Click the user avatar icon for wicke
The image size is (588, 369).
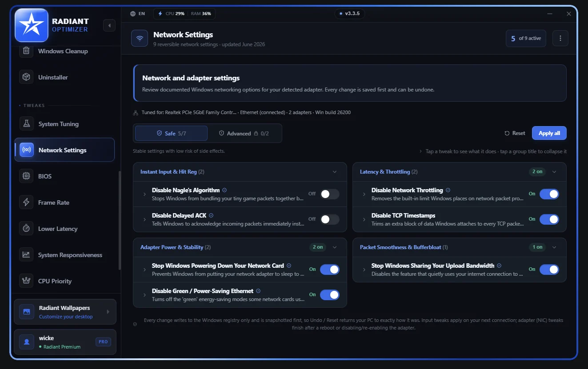click(x=27, y=342)
